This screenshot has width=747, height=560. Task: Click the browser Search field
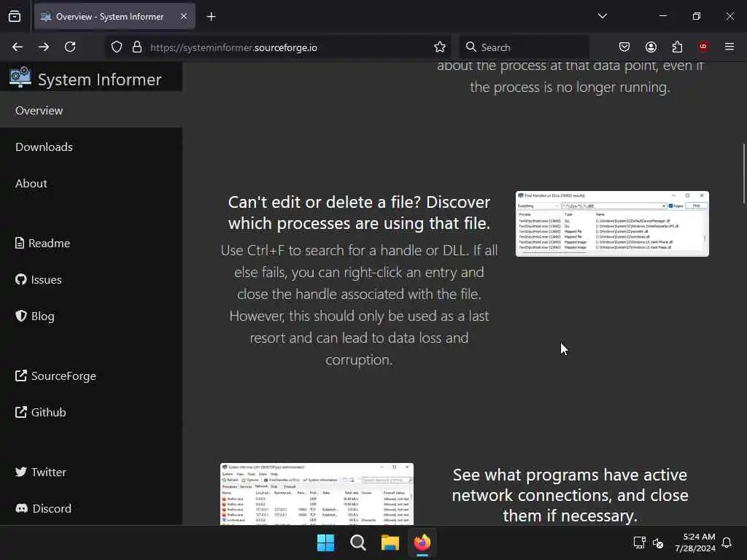[x=524, y=47]
